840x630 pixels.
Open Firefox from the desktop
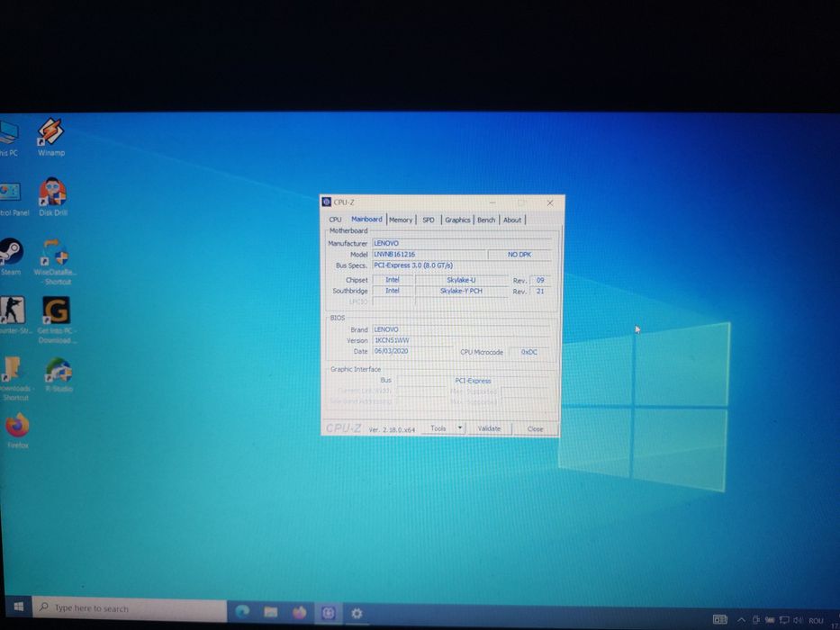(x=17, y=430)
